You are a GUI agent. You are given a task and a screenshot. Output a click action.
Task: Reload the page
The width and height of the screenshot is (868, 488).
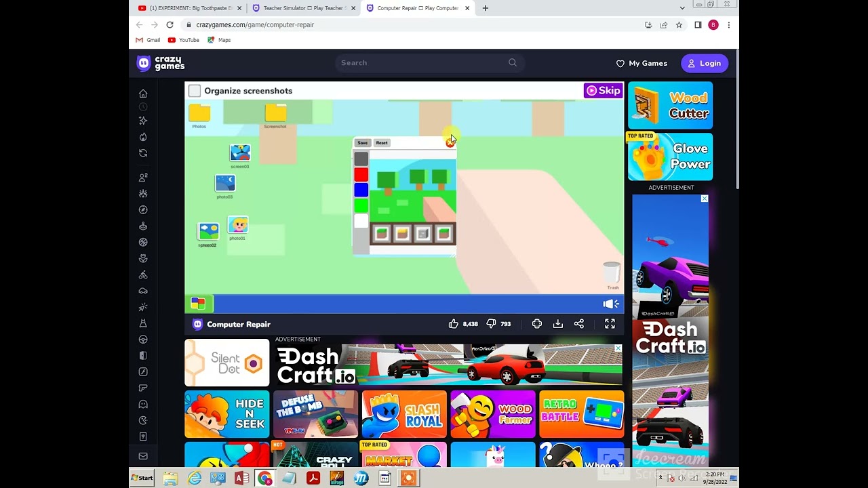pos(170,25)
